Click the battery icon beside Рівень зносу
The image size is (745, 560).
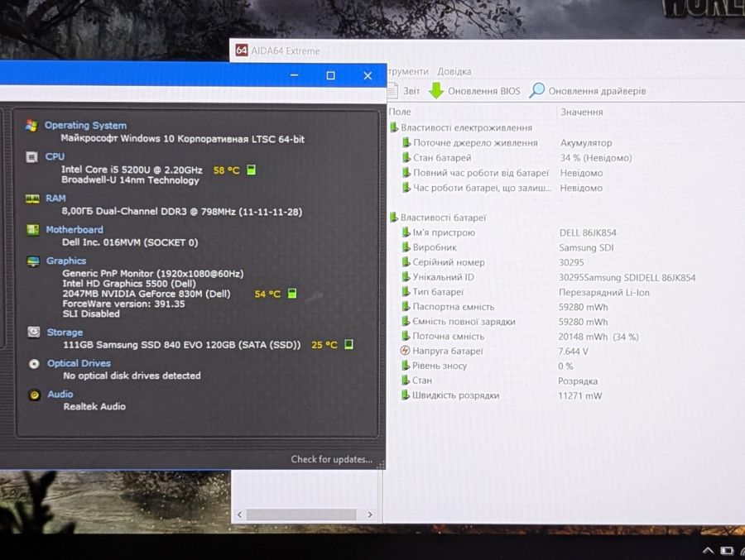pyautogui.click(x=406, y=366)
